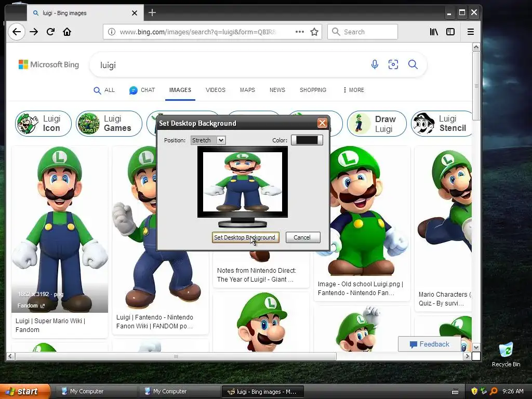Open the MORE menu in Bing navigation

(353, 90)
